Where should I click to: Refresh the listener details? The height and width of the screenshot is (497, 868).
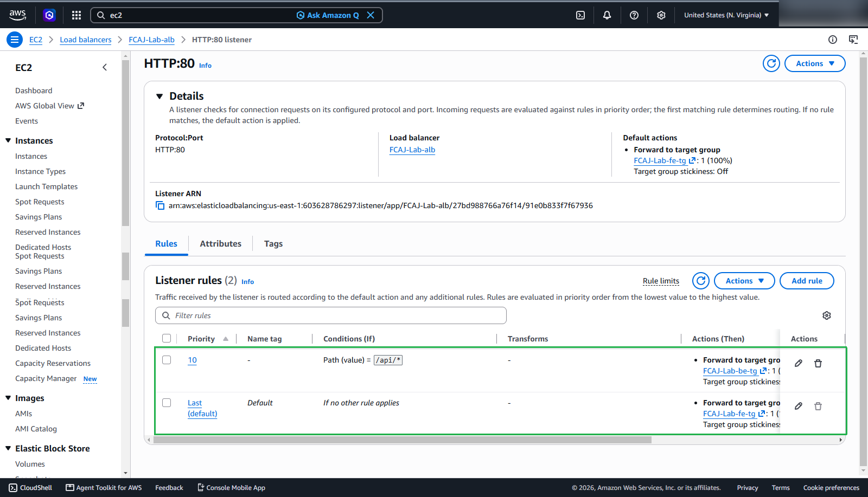pyautogui.click(x=771, y=63)
